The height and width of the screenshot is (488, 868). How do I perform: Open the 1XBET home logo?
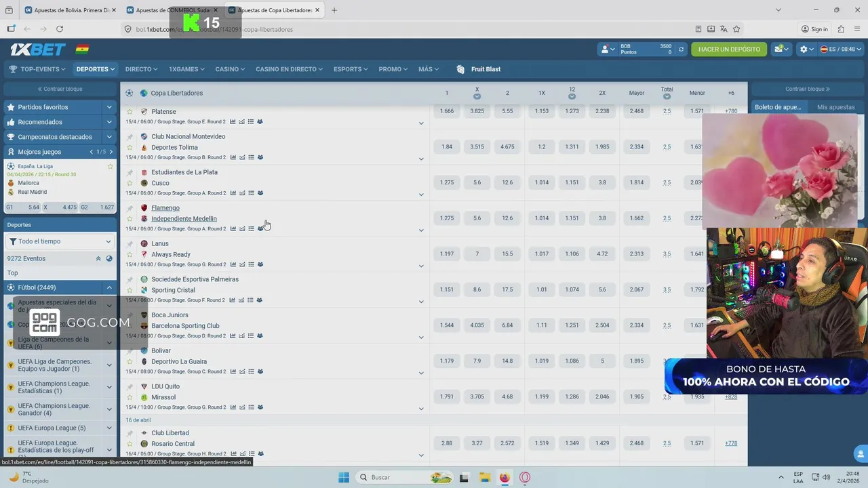pos(38,49)
